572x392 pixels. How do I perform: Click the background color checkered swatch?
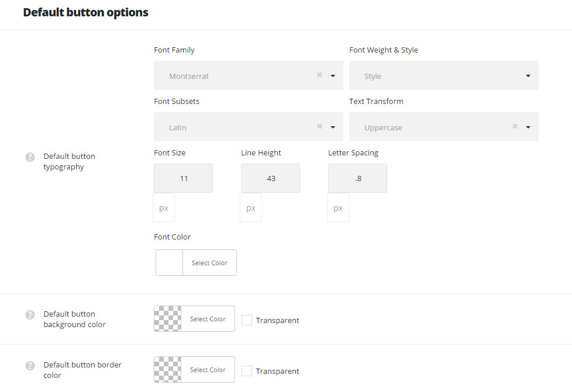coord(168,319)
